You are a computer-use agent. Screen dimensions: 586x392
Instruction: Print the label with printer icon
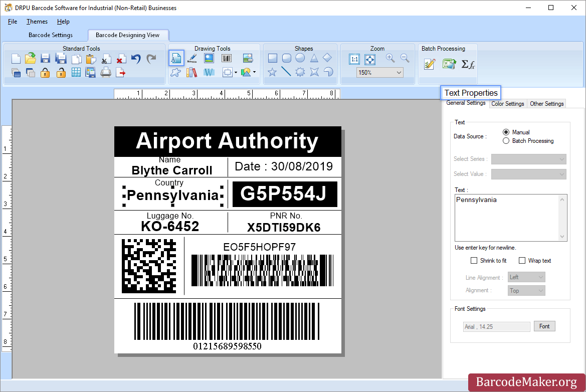point(106,73)
